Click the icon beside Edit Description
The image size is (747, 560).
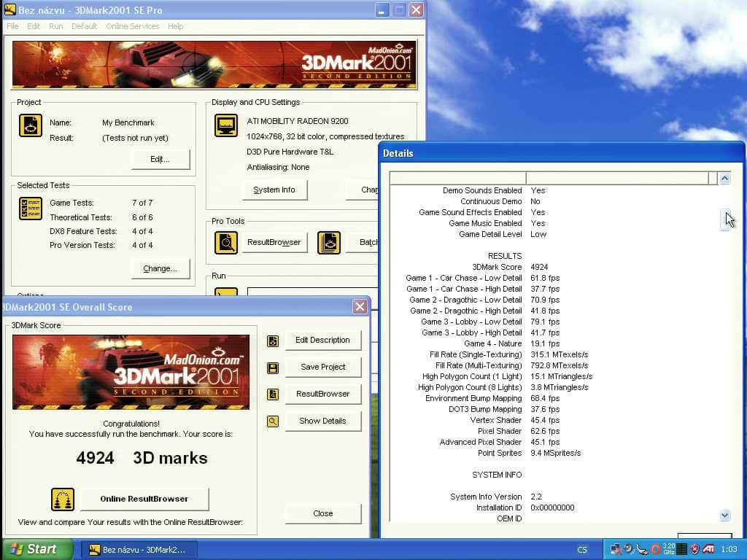273,341
